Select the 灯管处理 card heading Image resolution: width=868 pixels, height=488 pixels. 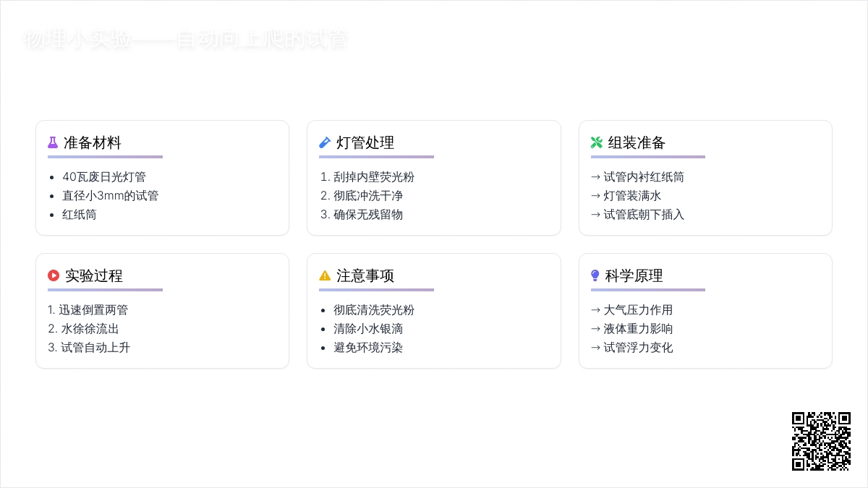tap(365, 142)
